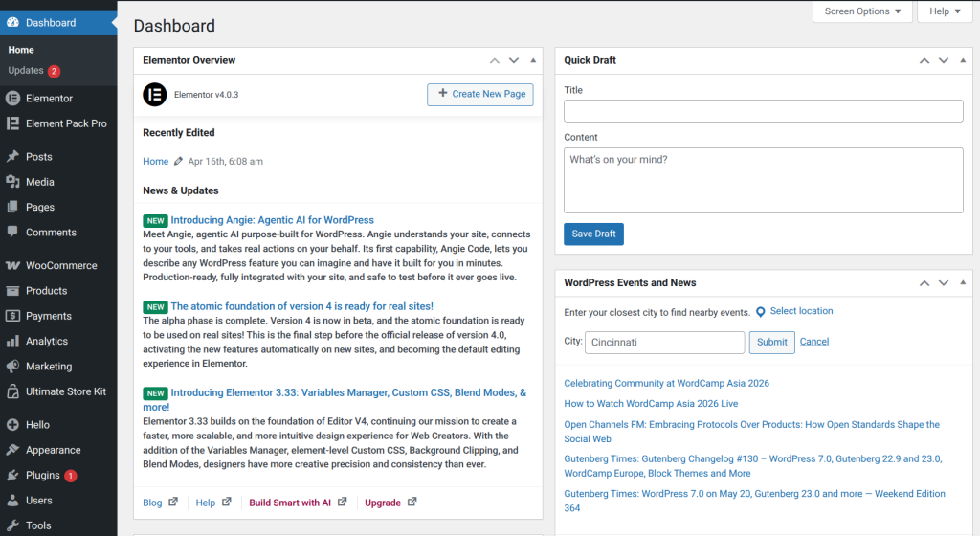Collapse the Elementor Overview panel
Image resolution: width=980 pixels, height=536 pixels.
(533, 60)
